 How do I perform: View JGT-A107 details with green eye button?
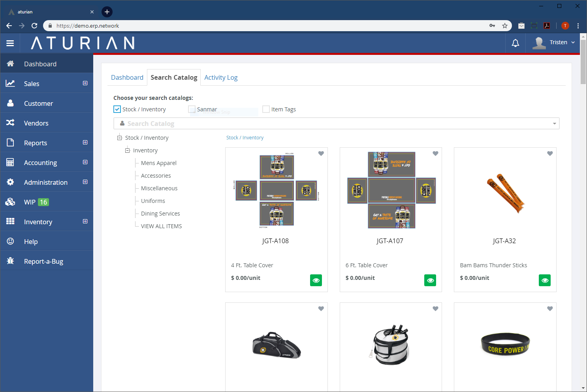(430, 280)
